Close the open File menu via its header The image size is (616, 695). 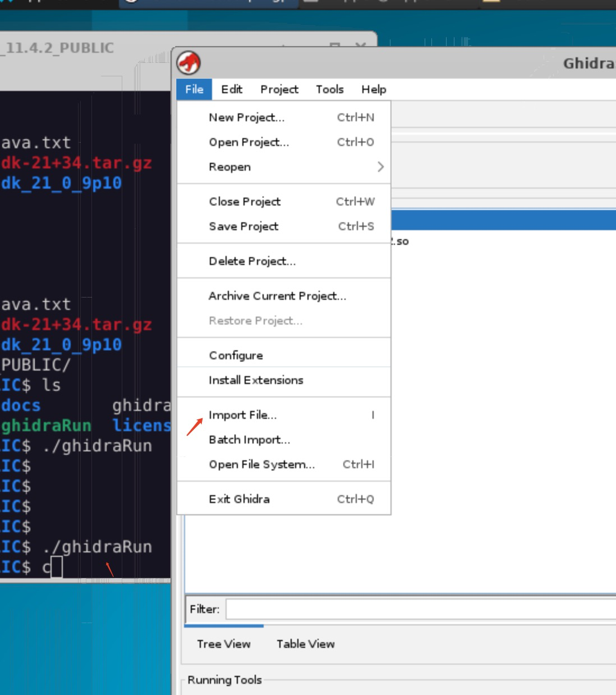pyautogui.click(x=194, y=89)
